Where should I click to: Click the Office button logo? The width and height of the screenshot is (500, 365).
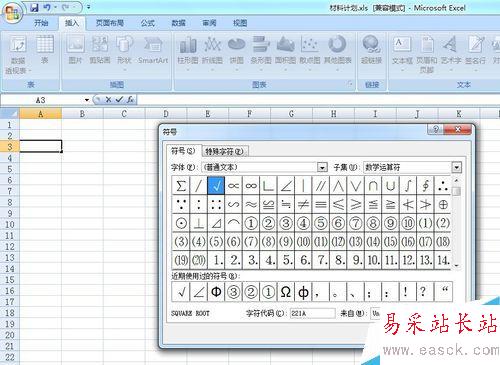(13, 13)
